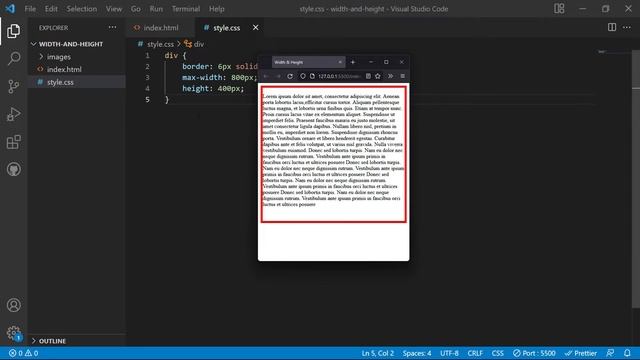Screen dimensions: 640x360
Task: Open the Run and Debug view
Action: [13, 114]
